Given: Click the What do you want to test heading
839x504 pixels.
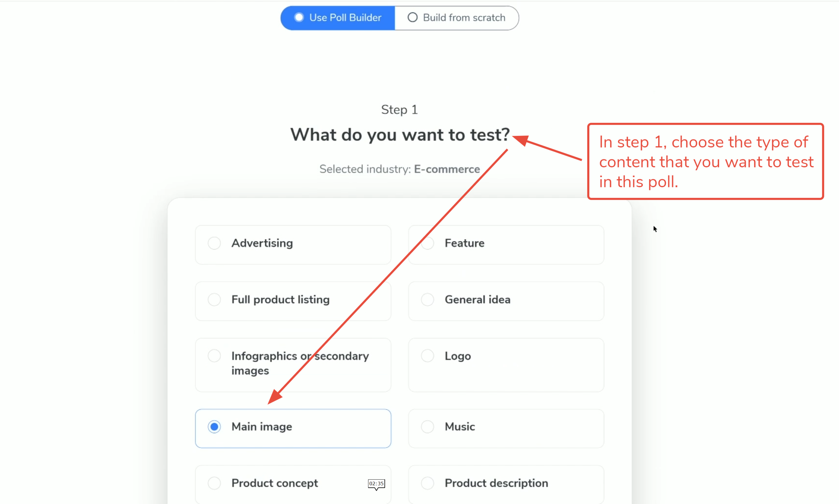Looking at the screenshot, I should (400, 135).
